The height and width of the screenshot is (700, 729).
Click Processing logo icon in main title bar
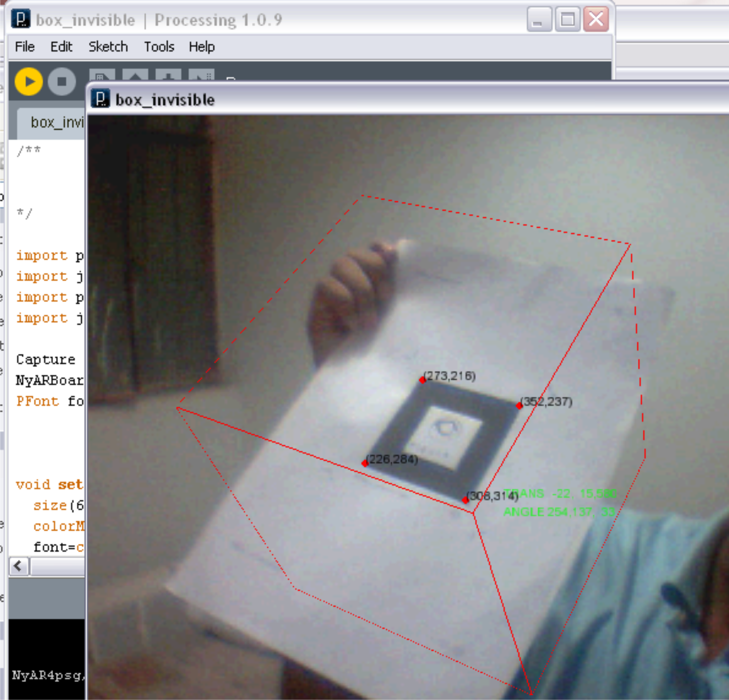[x=20, y=19]
